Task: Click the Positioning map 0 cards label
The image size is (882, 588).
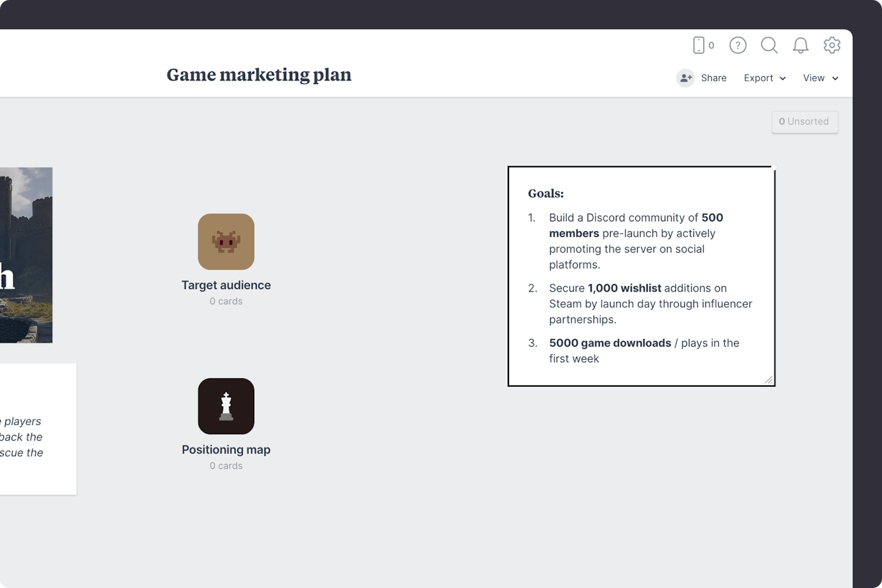Action: 226,465
